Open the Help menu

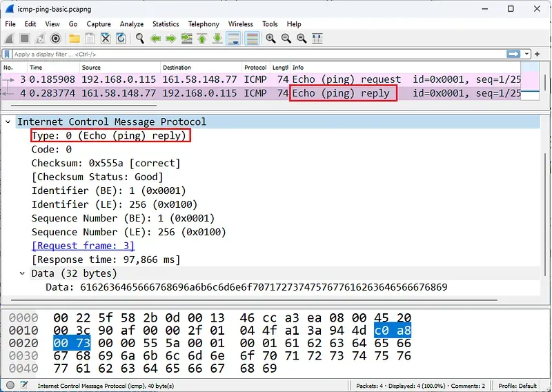(x=294, y=24)
